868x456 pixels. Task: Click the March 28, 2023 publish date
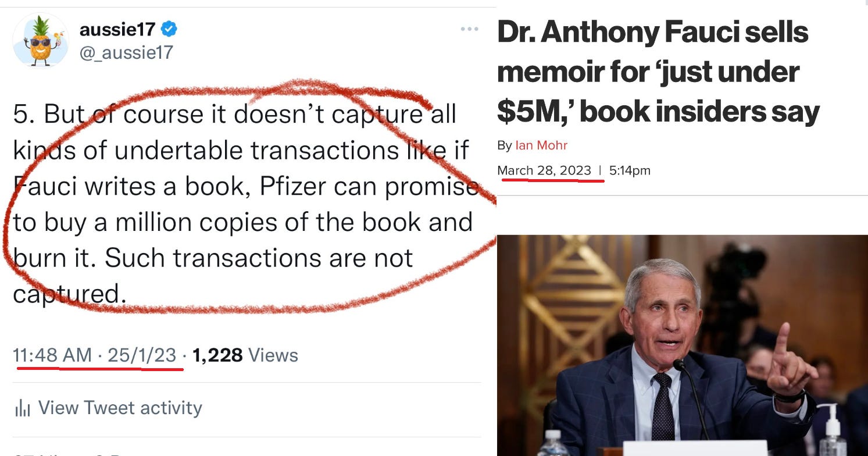(544, 170)
